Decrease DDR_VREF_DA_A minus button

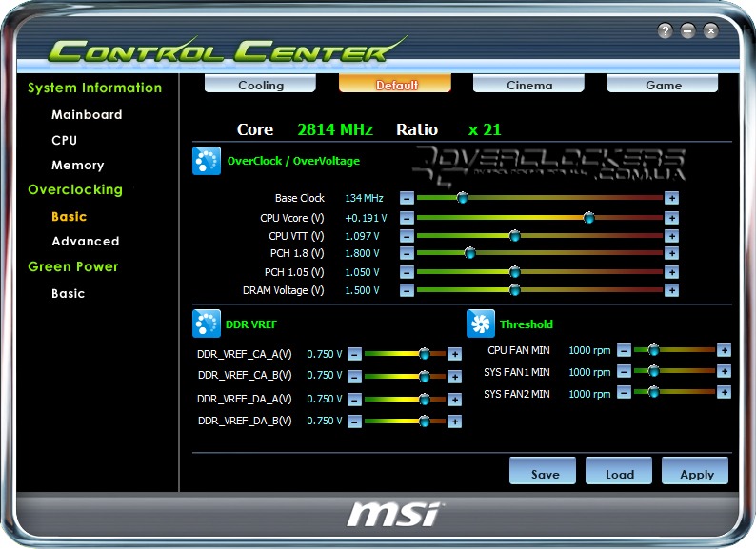click(354, 399)
